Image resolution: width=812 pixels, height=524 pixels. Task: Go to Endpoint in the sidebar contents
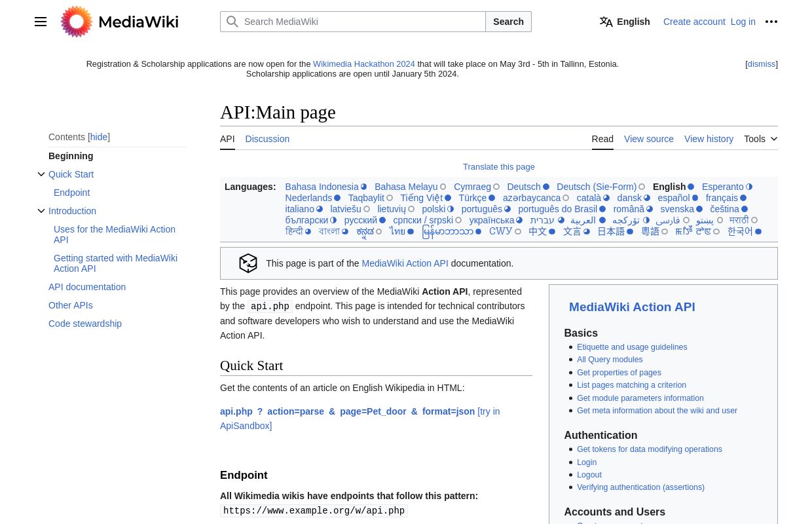tap(71, 193)
